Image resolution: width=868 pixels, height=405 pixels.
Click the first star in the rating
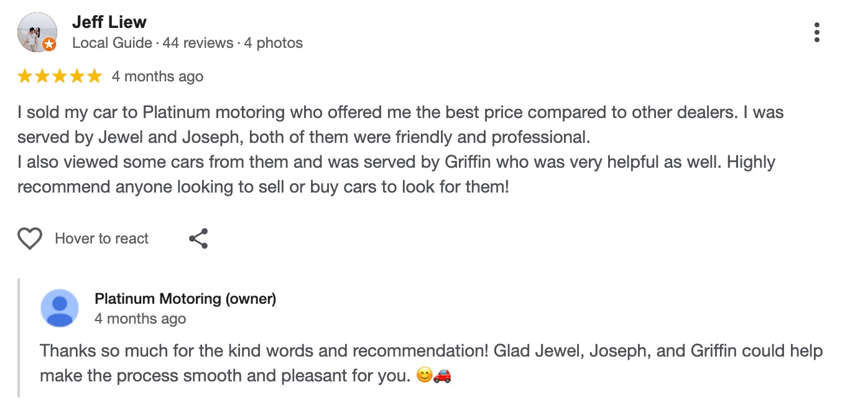tap(25, 76)
